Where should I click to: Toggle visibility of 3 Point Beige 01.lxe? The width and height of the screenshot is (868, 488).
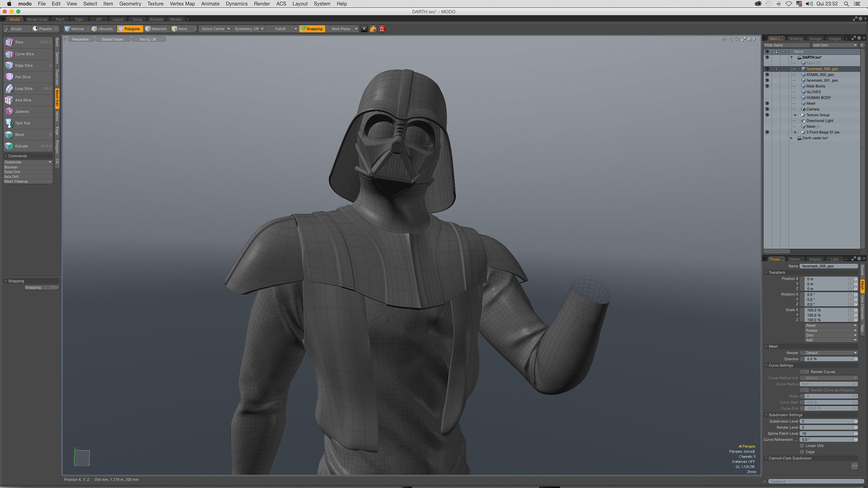767,132
